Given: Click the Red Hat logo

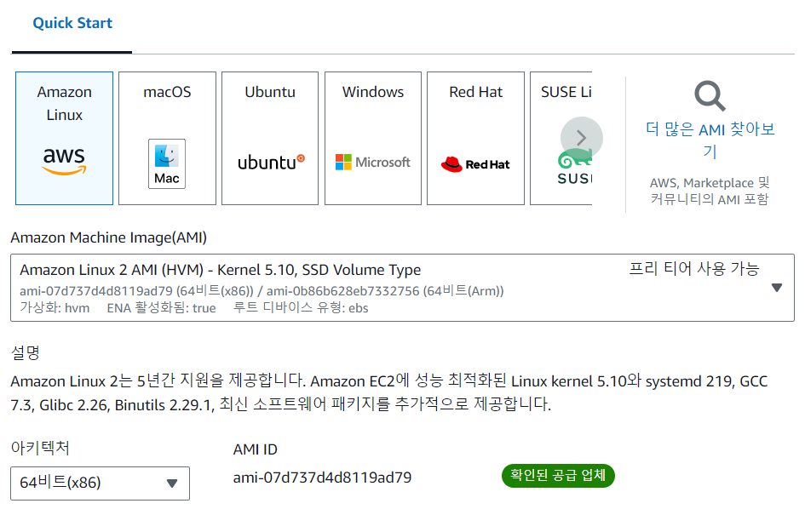Looking at the screenshot, I should (x=475, y=164).
